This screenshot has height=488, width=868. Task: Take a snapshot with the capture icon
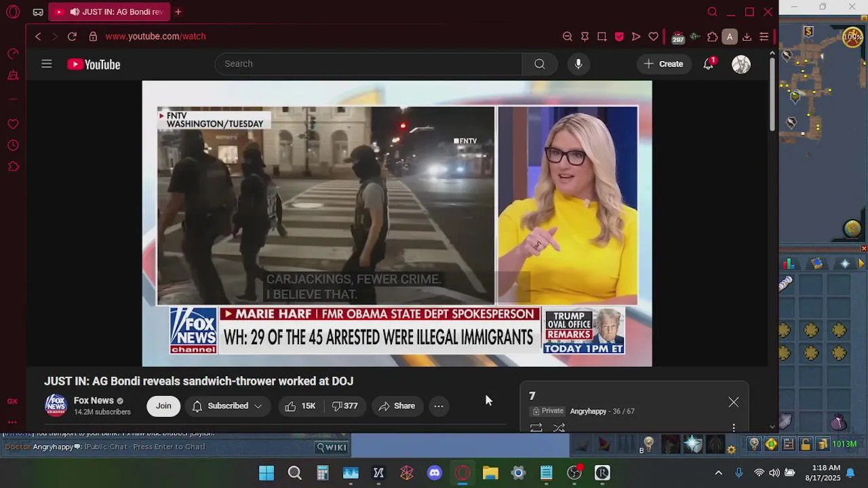point(601,37)
